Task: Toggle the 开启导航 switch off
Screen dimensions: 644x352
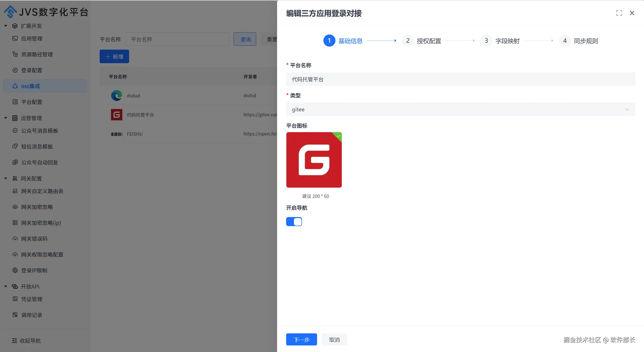Action: pyautogui.click(x=294, y=222)
